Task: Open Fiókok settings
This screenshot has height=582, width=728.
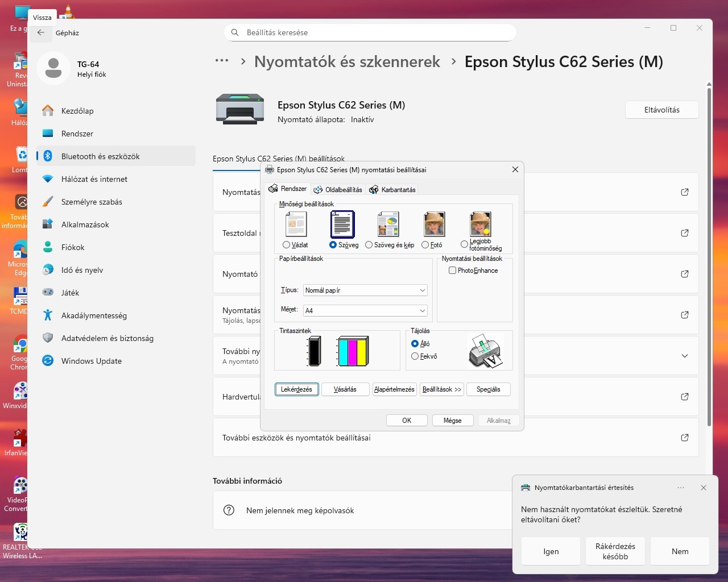Action: point(116,247)
